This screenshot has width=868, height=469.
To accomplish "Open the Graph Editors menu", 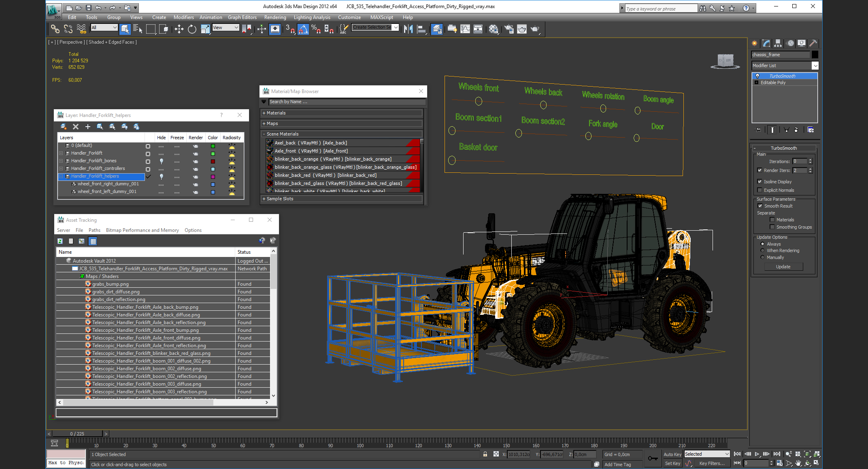I will 242,17.
